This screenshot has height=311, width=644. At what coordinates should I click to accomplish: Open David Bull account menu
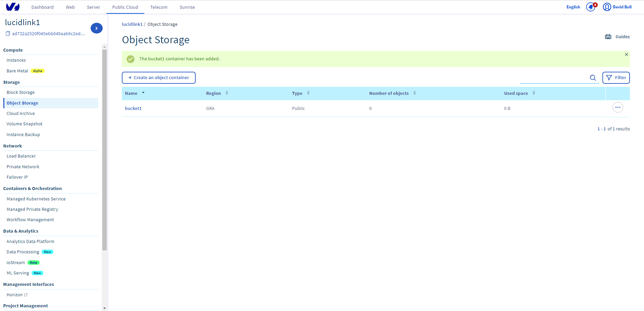coord(622,7)
